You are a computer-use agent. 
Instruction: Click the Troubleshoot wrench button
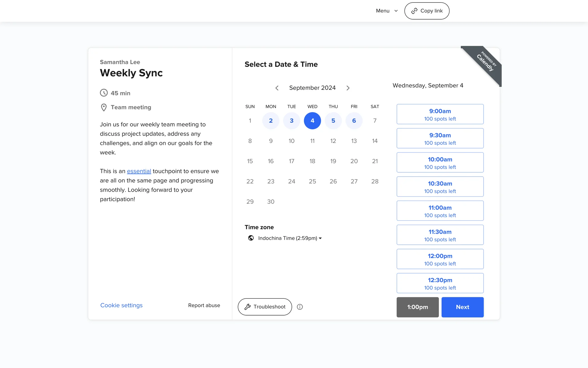pyautogui.click(x=265, y=307)
